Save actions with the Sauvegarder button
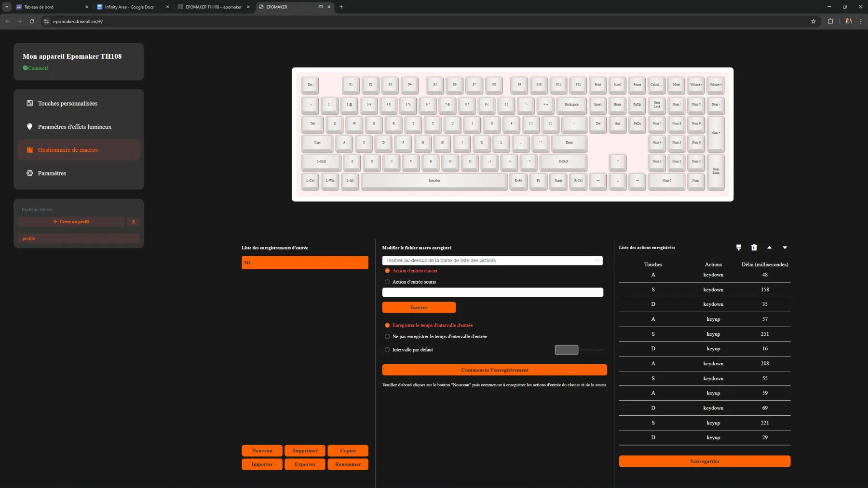The width and height of the screenshot is (868, 488). [705, 461]
